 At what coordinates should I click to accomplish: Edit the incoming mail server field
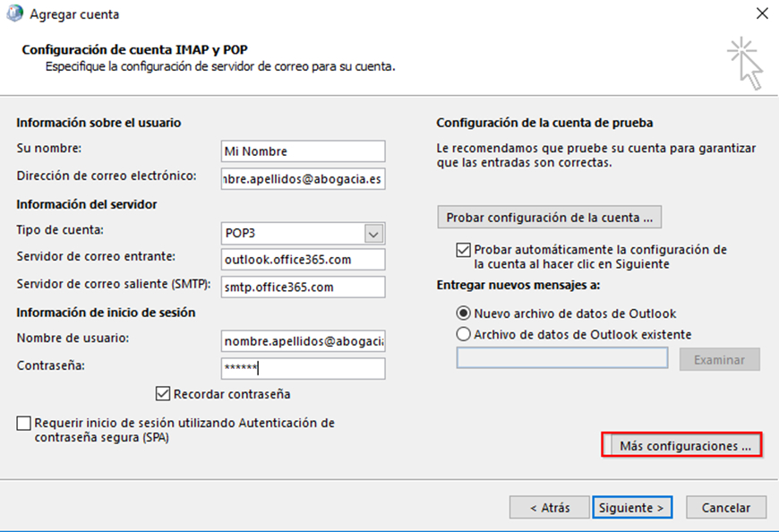click(x=303, y=260)
